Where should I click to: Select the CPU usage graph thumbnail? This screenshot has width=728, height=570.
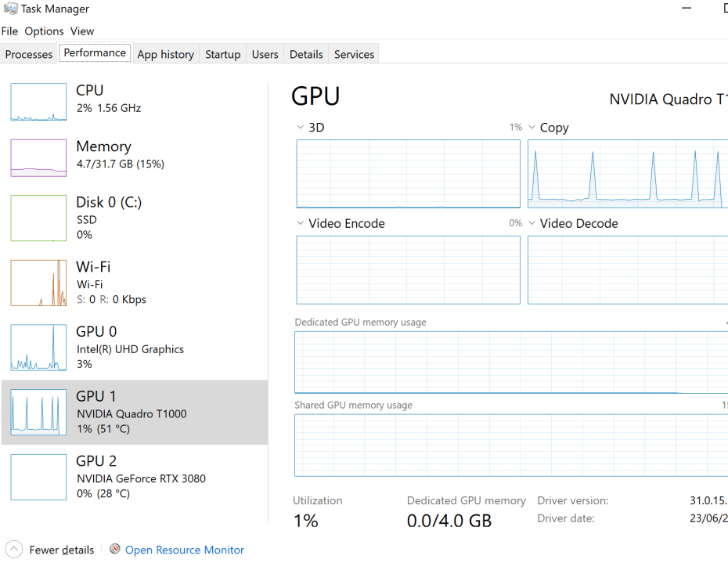(x=38, y=102)
